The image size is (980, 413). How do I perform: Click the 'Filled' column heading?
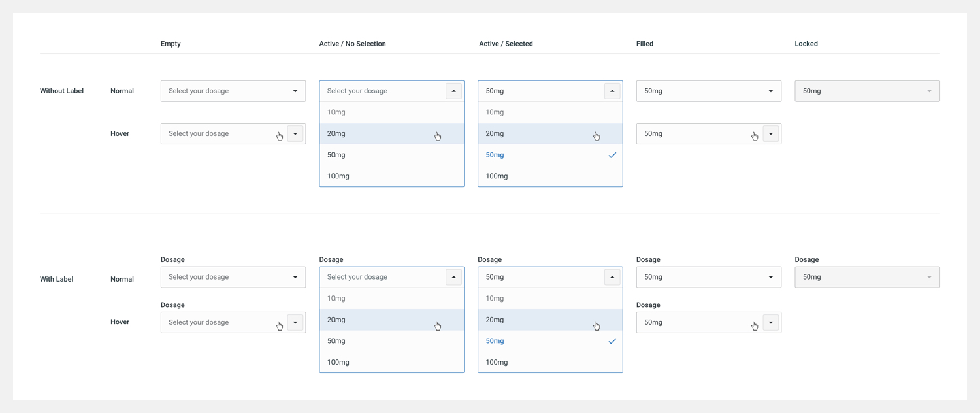point(645,44)
